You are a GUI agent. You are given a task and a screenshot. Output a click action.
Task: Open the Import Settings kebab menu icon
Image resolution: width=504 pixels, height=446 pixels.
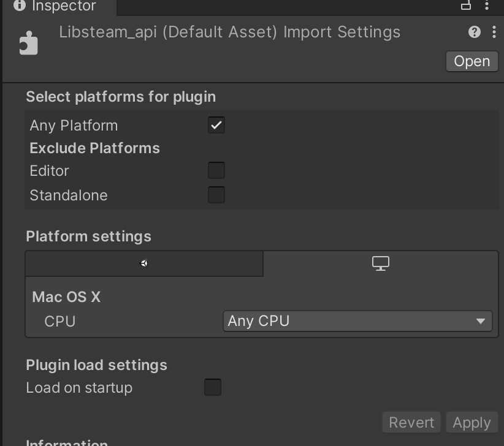coord(494,32)
